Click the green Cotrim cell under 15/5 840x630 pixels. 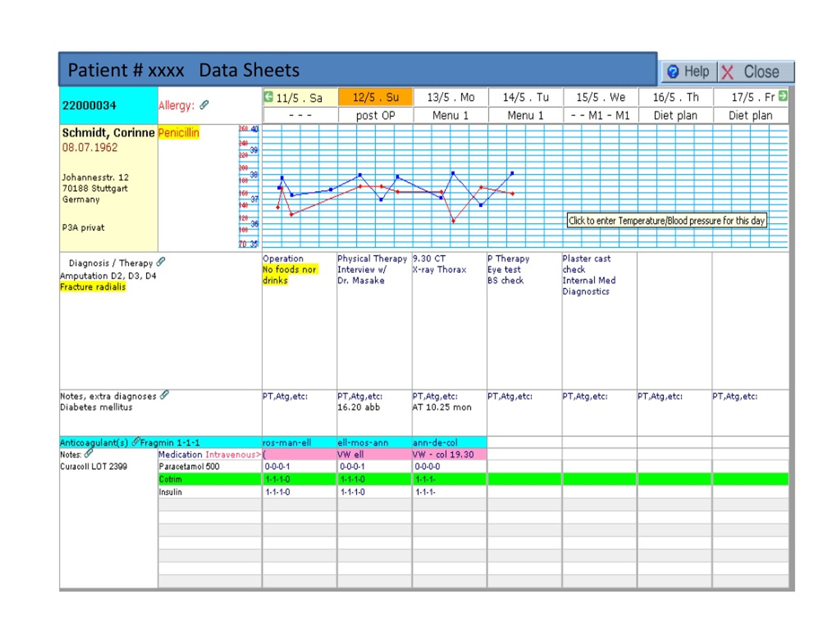point(599,479)
